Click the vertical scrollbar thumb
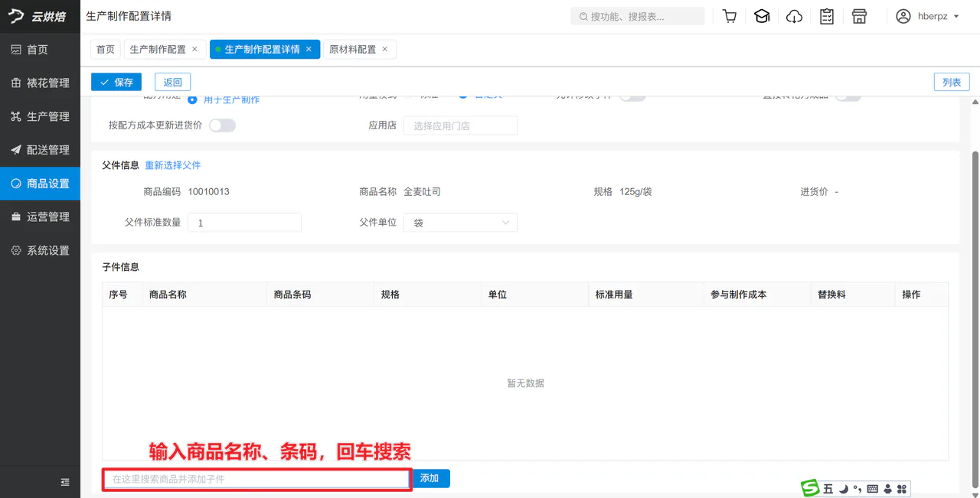 click(975, 319)
